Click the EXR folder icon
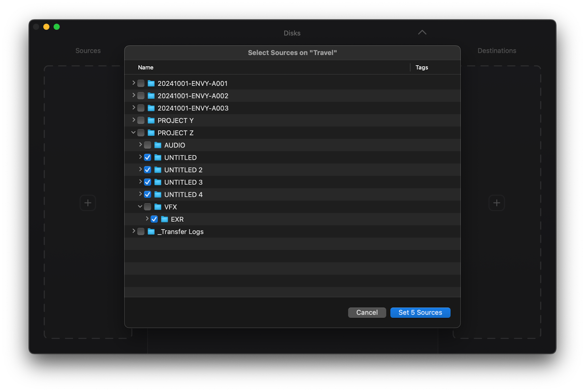585x392 pixels. pos(165,219)
